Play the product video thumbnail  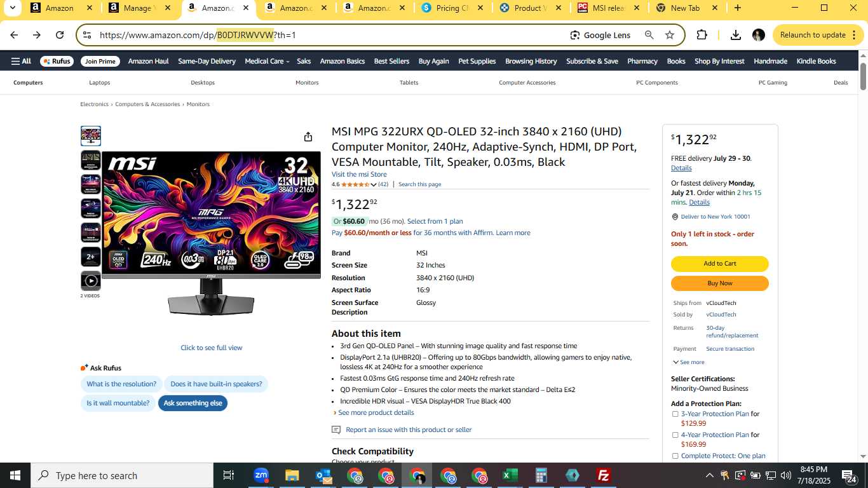pos(91,281)
